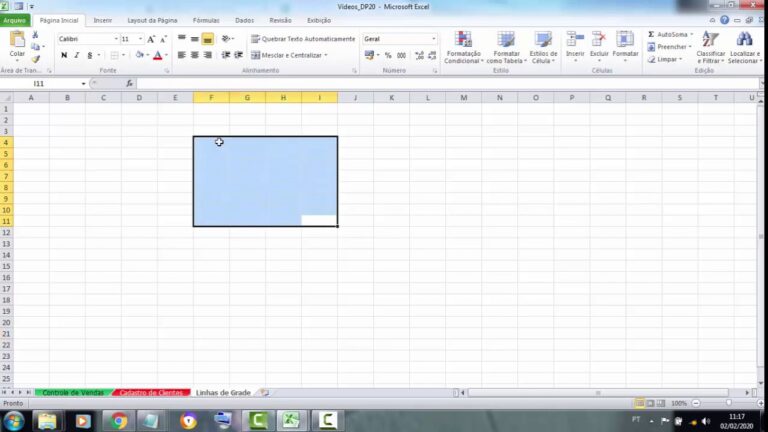
Task: Open the Calibri font name dropdown
Action: [116, 39]
